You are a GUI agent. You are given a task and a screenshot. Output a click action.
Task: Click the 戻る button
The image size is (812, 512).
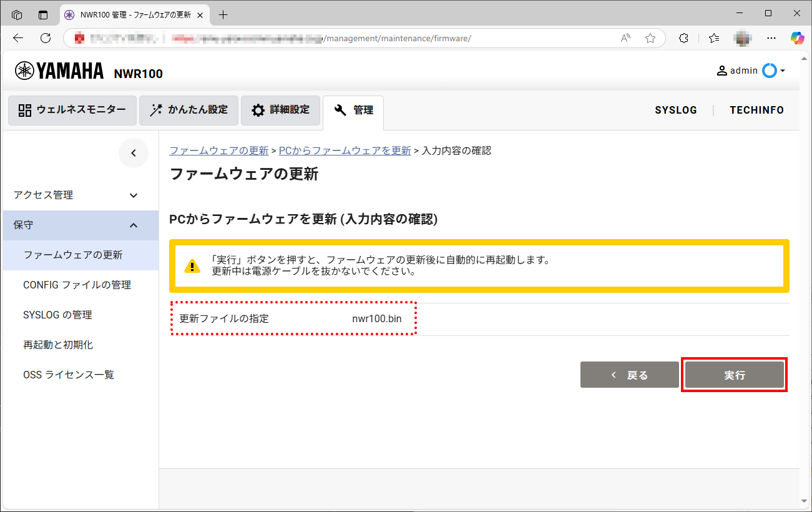tap(629, 375)
